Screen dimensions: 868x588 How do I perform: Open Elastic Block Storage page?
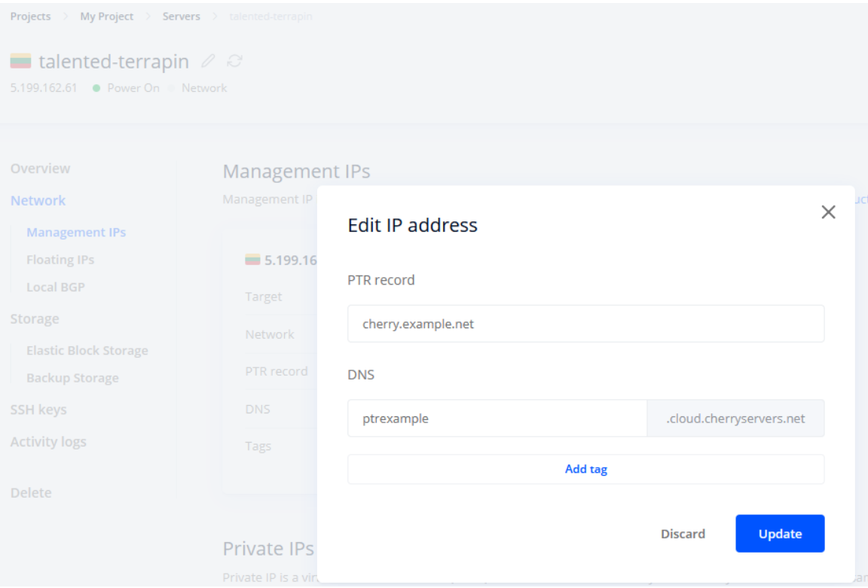87,350
